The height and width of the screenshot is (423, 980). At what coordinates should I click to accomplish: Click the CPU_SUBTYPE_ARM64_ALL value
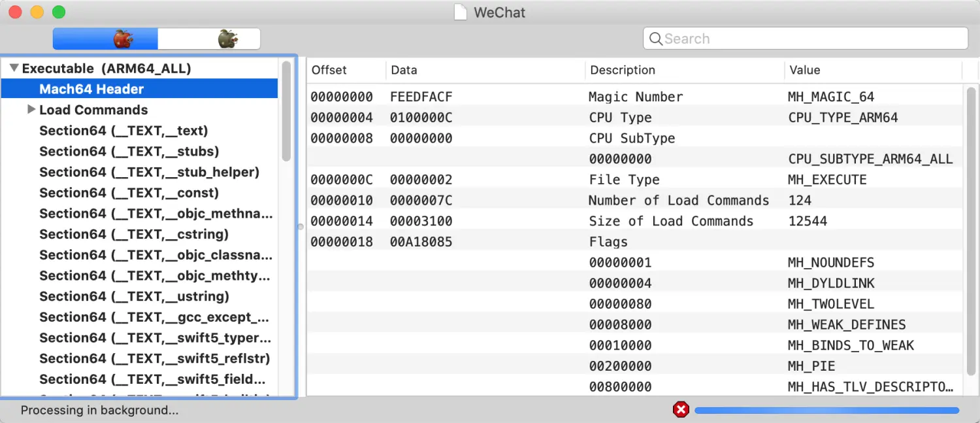point(870,159)
